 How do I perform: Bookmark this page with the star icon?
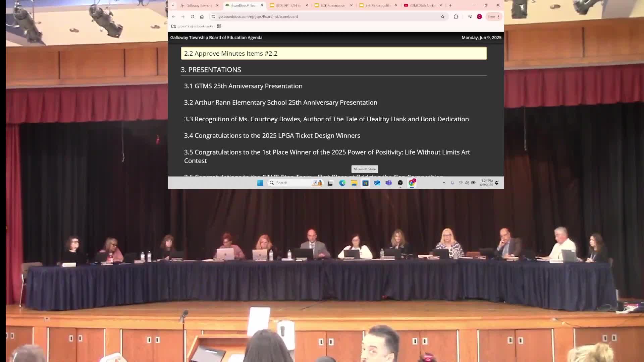pyautogui.click(x=442, y=16)
